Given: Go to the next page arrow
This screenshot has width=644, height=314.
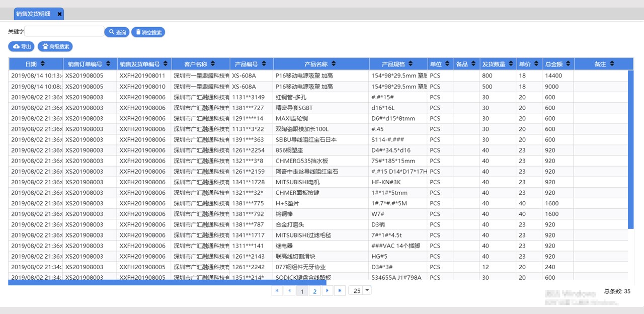Looking at the screenshot, I should pos(327,291).
